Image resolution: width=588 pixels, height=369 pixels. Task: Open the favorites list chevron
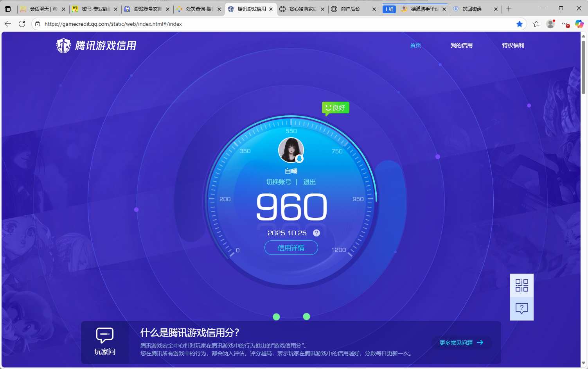point(536,24)
